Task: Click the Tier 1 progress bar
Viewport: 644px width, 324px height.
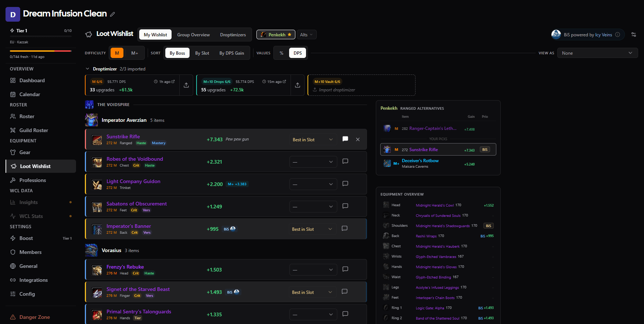Action: (41, 36)
